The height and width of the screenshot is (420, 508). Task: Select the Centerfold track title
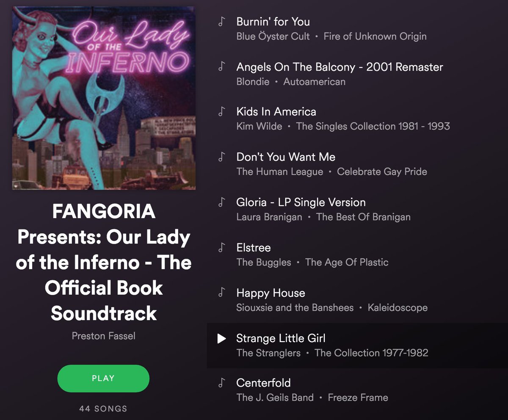tap(263, 383)
